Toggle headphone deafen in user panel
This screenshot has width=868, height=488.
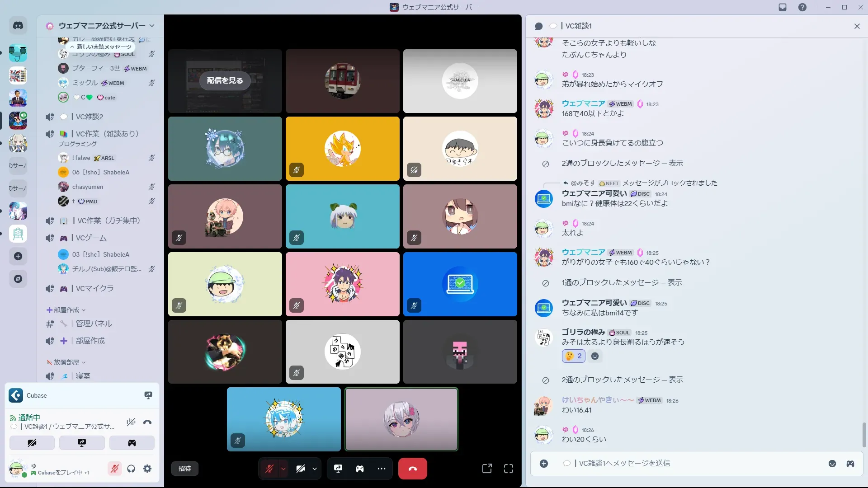[x=131, y=469]
